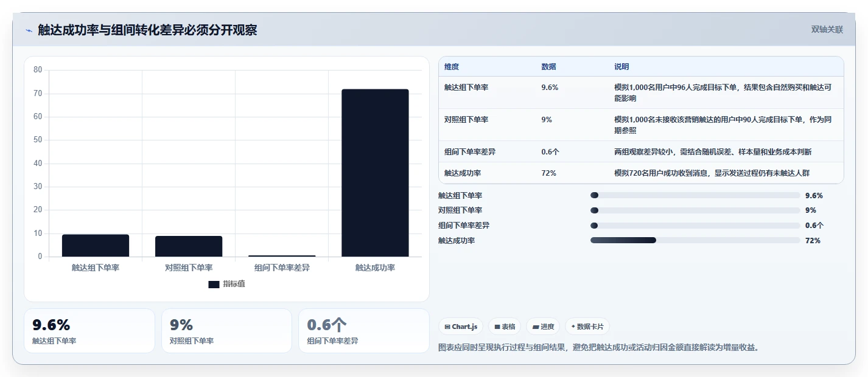Select the 表格 chip
This screenshot has height=377, width=868.
click(x=505, y=327)
